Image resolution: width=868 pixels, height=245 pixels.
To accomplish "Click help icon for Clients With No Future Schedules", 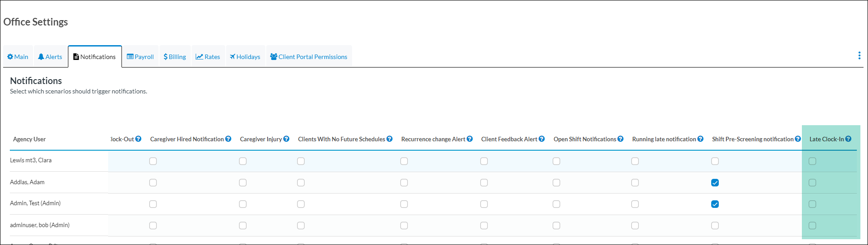I will tap(390, 139).
